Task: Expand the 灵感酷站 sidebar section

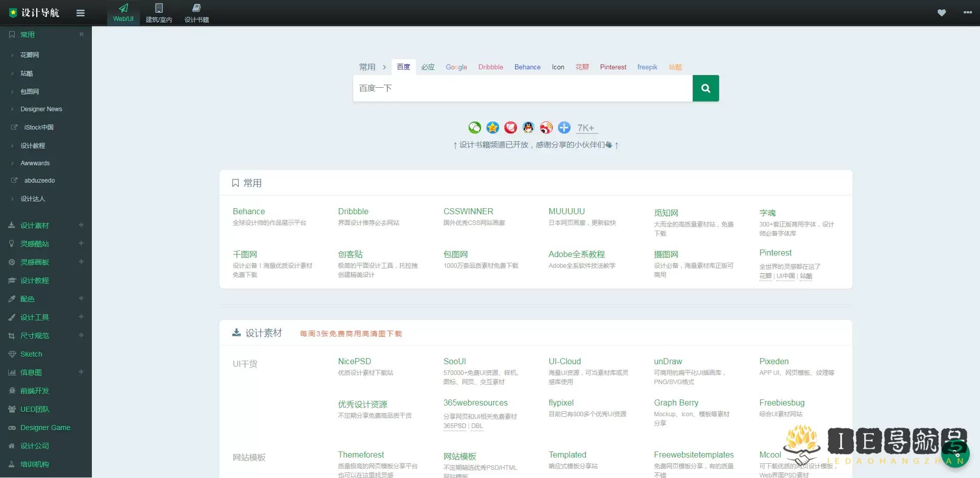Action: click(x=81, y=243)
